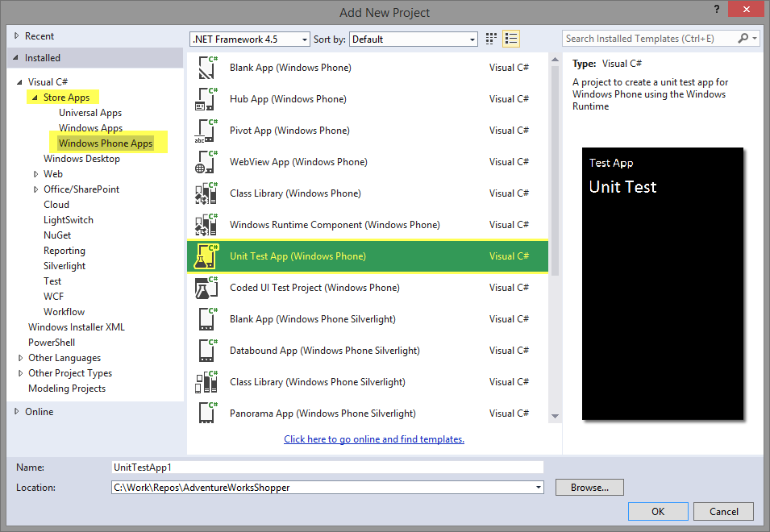Click the Browse... button
The height and width of the screenshot is (532, 770).
[589, 488]
